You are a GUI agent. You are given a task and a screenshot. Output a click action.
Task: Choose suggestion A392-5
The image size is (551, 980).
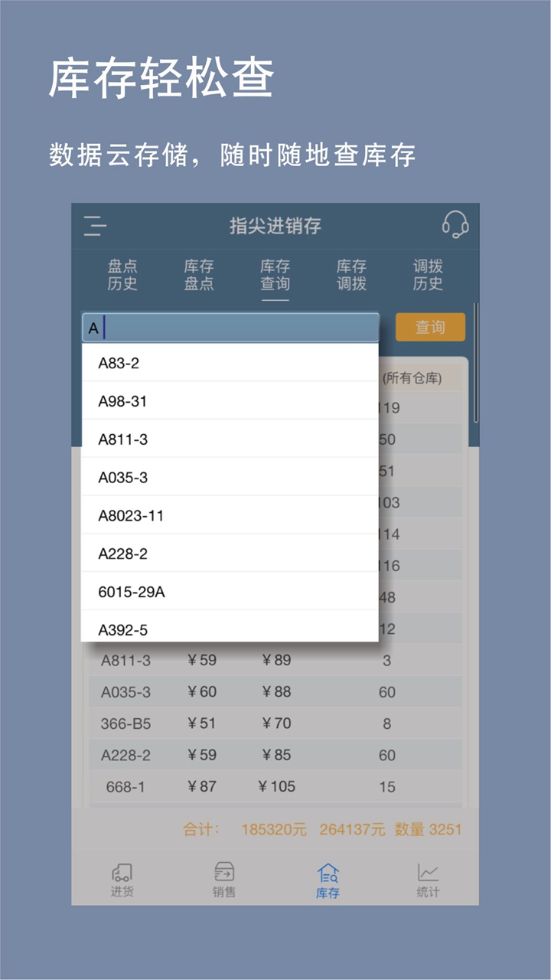[230, 627]
